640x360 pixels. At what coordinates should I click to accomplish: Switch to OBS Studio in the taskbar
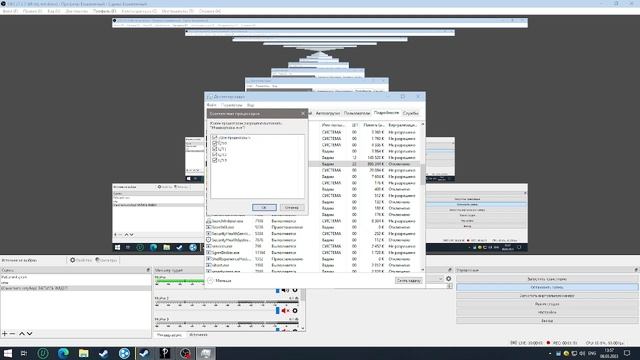pos(185,353)
